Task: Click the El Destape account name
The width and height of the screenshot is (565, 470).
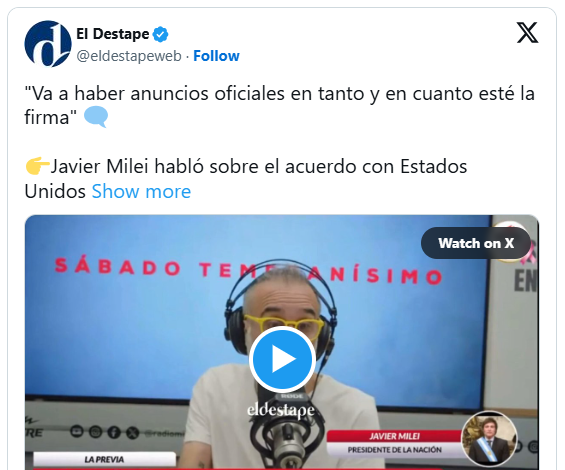Action: (x=112, y=34)
